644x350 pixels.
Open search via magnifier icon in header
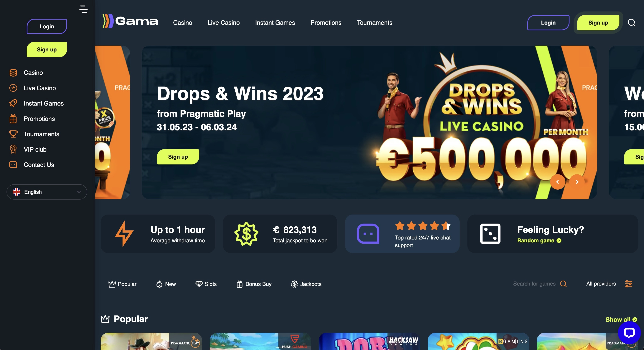[x=632, y=23]
